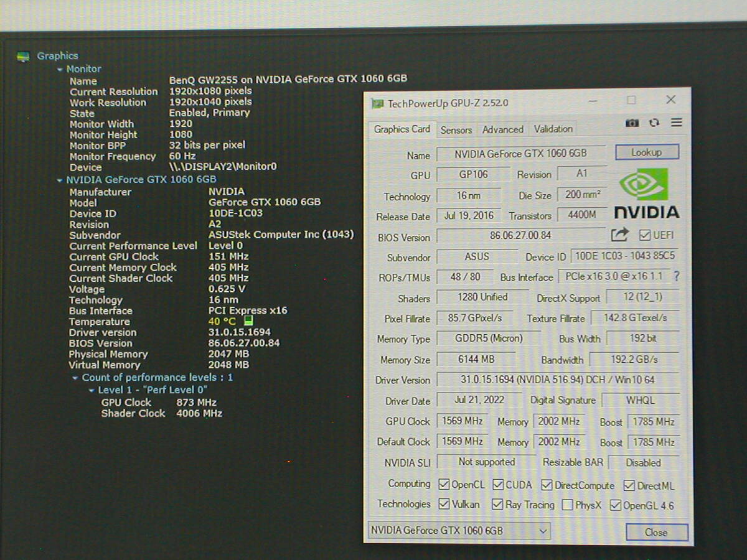Click the Resizable BAR field
The width and height of the screenshot is (747, 560).
click(x=644, y=462)
